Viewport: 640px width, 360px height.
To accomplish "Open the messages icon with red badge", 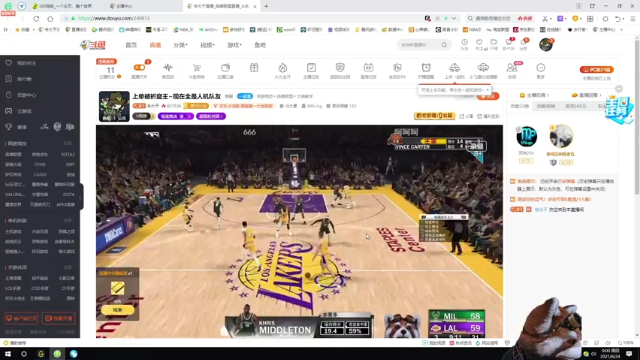I will [524, 44].
